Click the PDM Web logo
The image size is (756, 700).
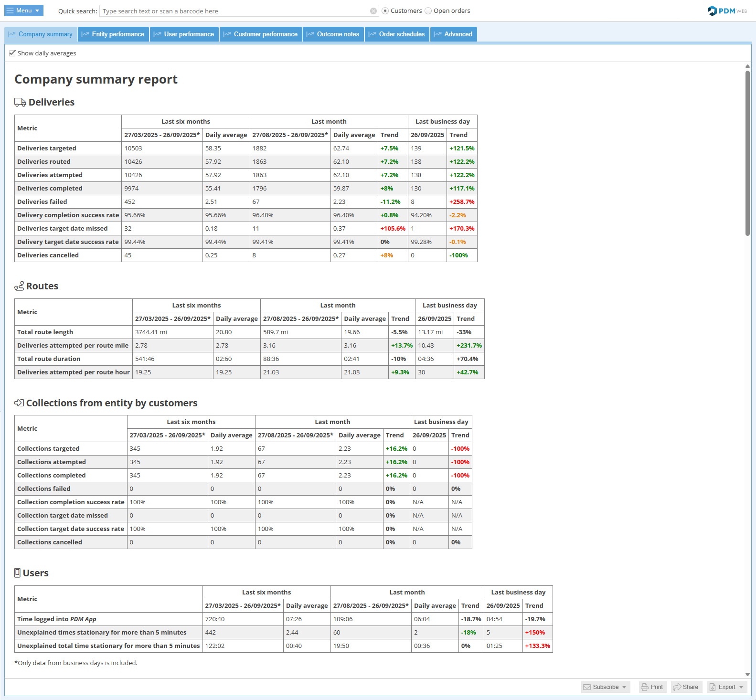pos(727,11)
